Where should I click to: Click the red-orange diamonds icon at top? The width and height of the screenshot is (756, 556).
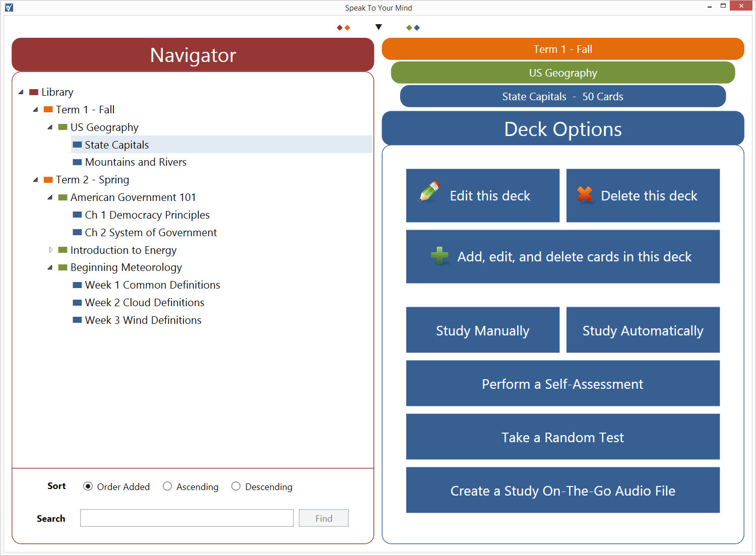click(343, 28)
